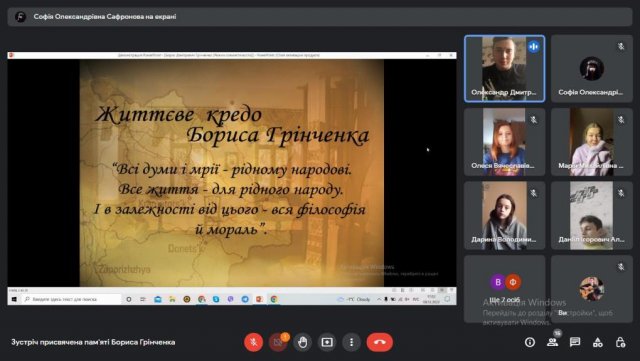Click the Windows Start button in the shared screen
The height and width of the screenshot is (361, 640).
tap(14, 299)
